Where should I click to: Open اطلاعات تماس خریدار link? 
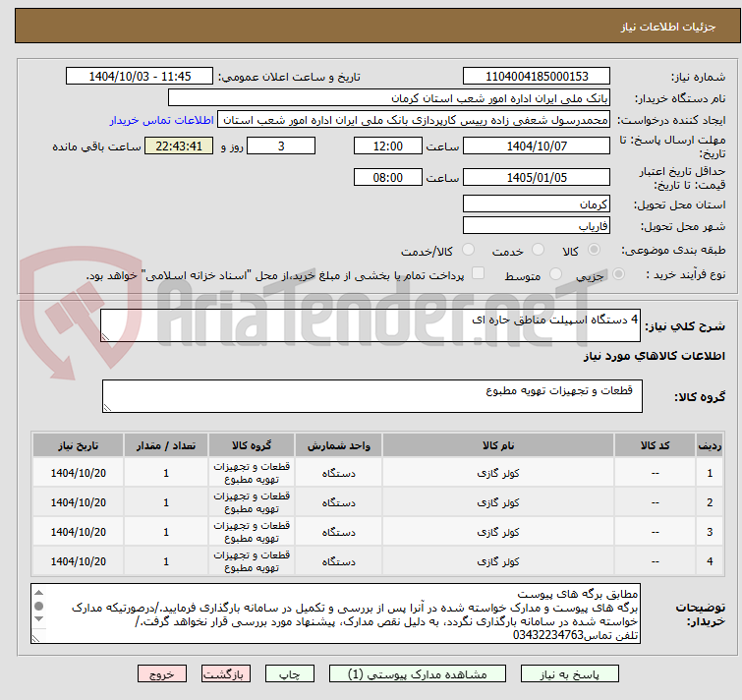(x=161, y=120)
